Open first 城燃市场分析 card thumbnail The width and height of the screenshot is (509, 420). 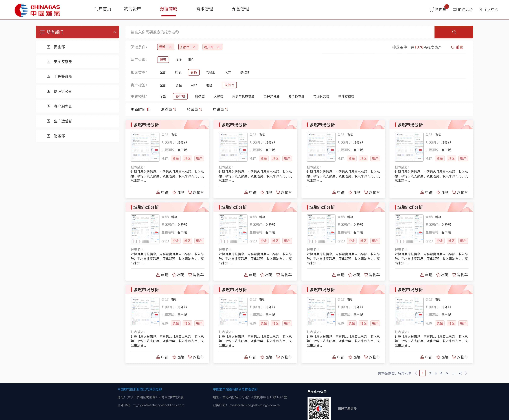145,147
